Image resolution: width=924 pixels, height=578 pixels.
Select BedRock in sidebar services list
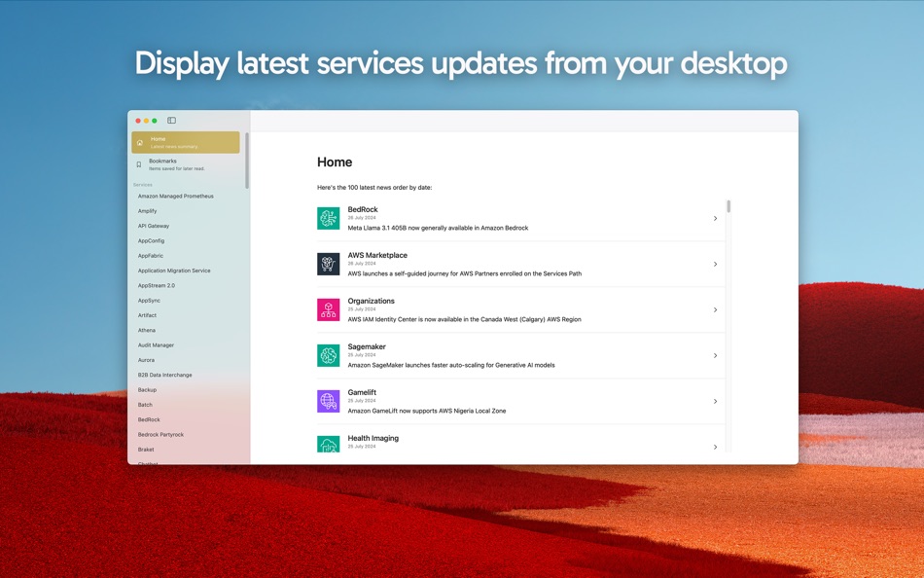click(x=149, y=420)
